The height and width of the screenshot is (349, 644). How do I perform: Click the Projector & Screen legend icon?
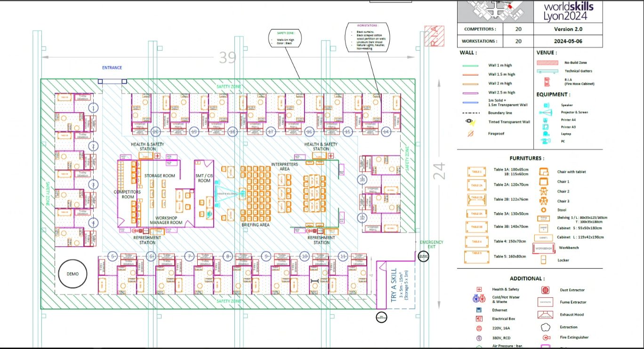pos(546,112)
